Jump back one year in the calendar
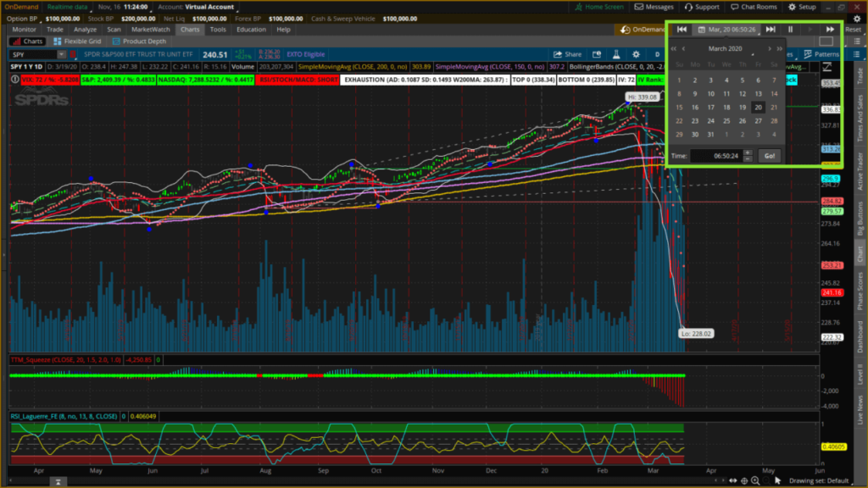Viewport: 868px width, 488px height. point(674,48)
